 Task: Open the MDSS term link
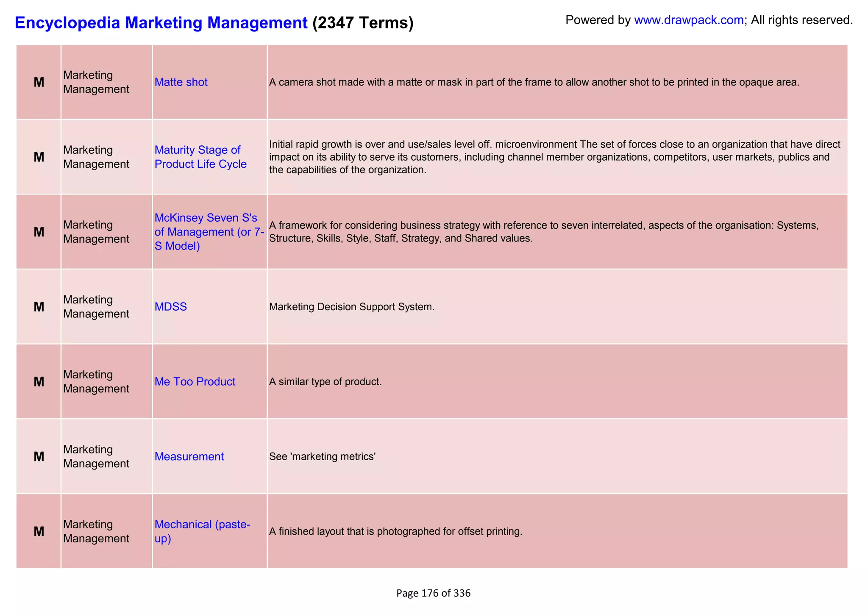pyautogui.click(x=171, y=307)
